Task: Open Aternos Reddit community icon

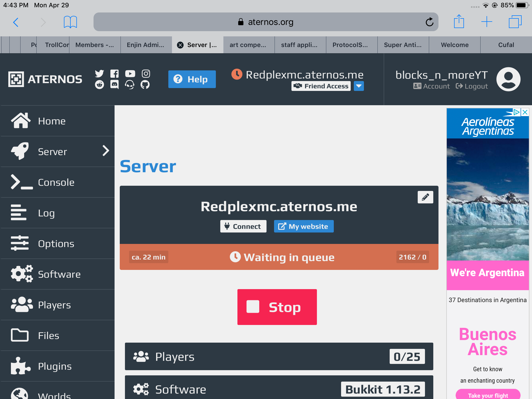Action: pyautogui.click(x=99, y=85)
